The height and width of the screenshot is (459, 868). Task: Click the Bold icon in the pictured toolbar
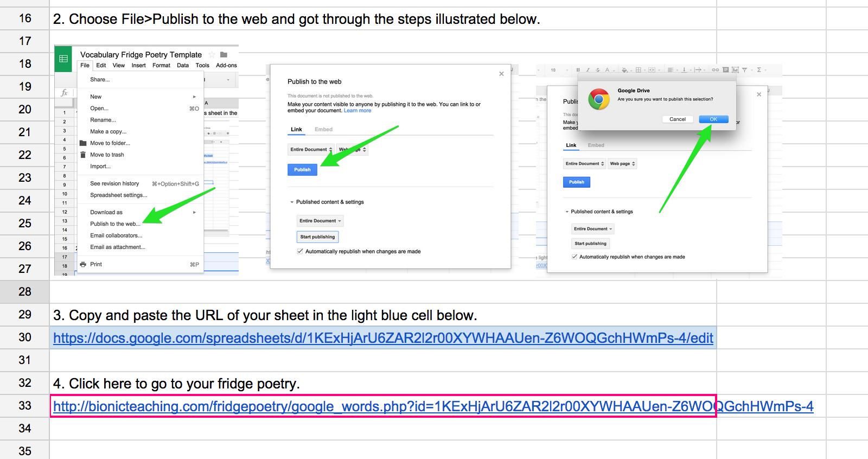(x=578, y=70)
